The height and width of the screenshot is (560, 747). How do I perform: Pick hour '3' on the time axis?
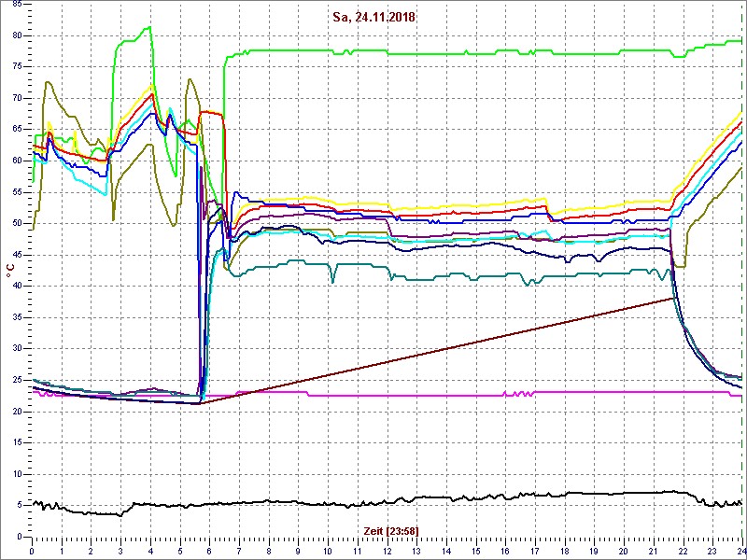(x=120, y=551)
